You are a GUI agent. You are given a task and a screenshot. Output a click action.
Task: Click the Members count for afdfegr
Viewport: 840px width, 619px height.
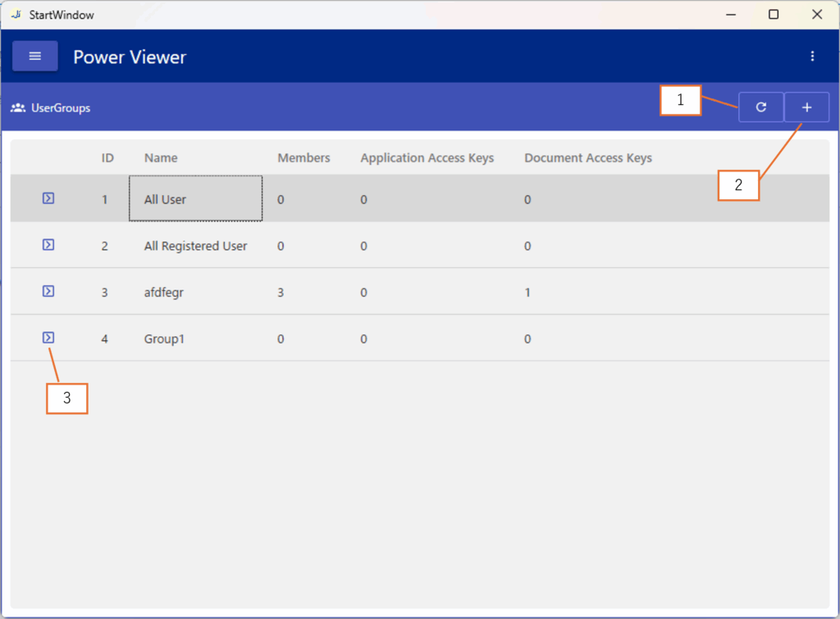tap(281, 293)
